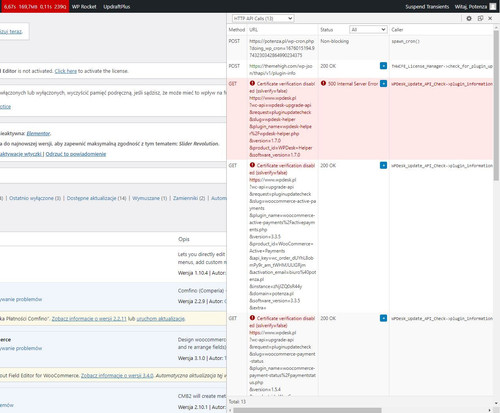Expand caller stack for themehigh.com row
The image size is (500, 413).
383,66
